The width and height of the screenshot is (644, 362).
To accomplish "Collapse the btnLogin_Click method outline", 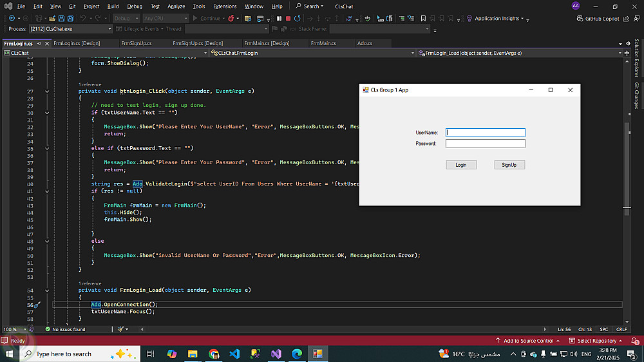I will coord(47,91).
